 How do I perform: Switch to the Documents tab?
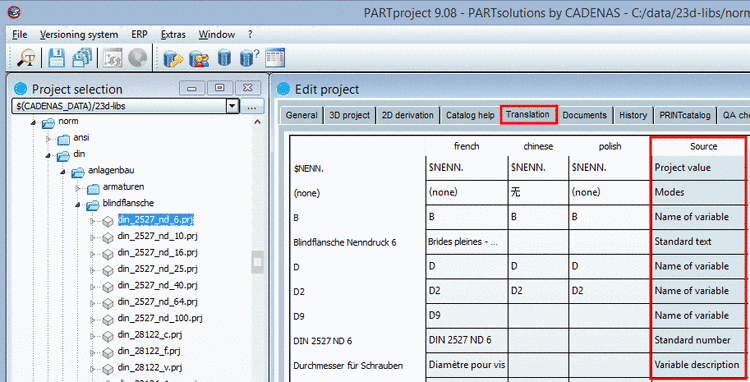(x=585, y=115)
